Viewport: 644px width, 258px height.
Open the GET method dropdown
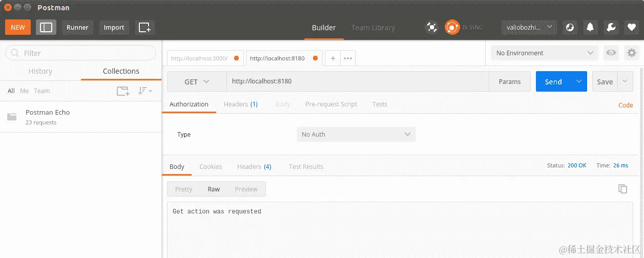point(197,81)
